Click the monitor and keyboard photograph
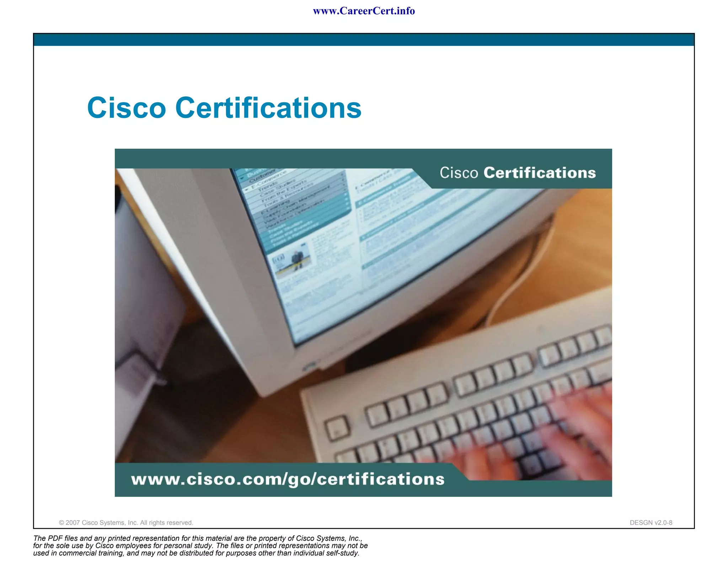The width and height of the screenshot is (728, 562). [363, 323]
